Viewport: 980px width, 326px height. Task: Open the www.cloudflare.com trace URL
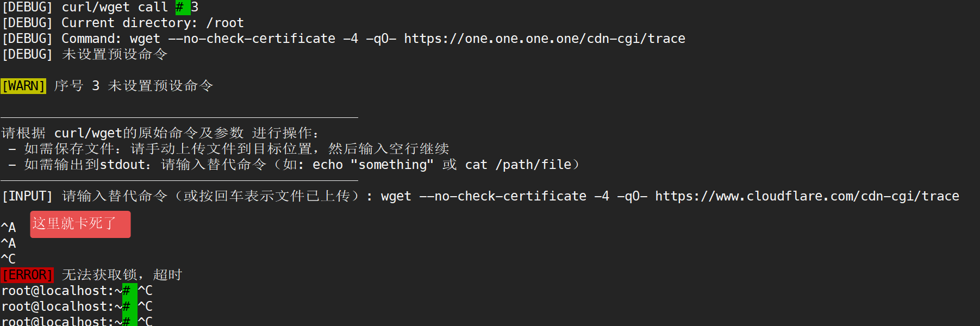[807, 196]
